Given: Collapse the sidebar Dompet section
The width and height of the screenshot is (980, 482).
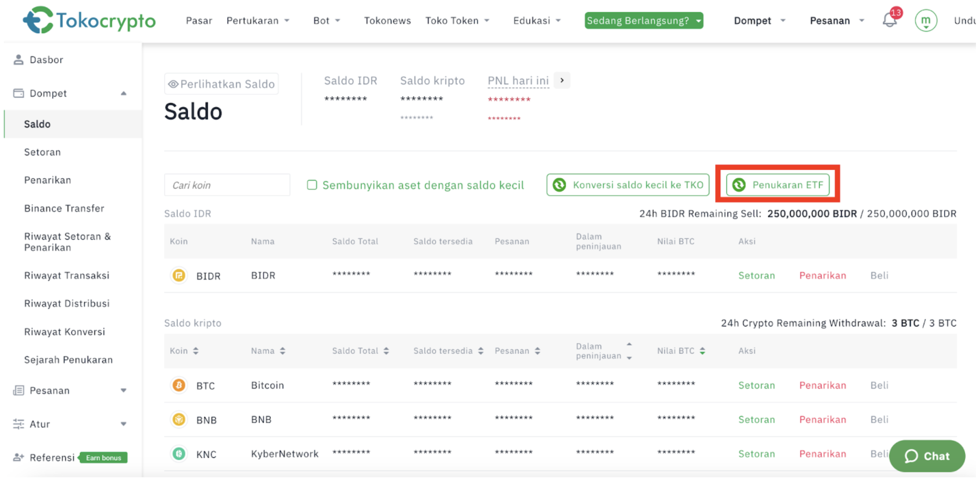Looking at the screenshot, I should point(123,93).
